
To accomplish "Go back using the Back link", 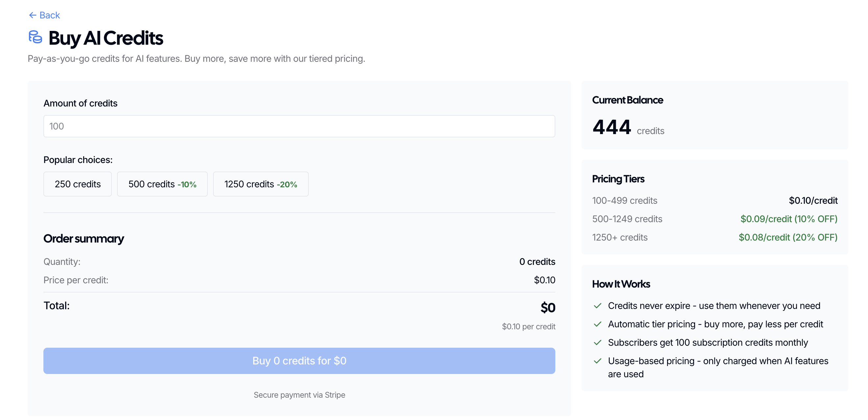I will pos(49,15).
